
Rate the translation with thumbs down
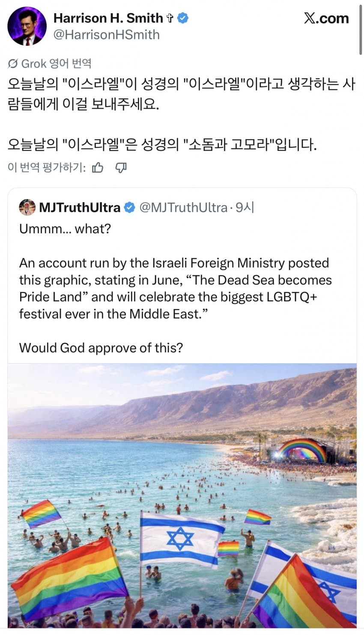pyautogui.click(x=121, y=167)
